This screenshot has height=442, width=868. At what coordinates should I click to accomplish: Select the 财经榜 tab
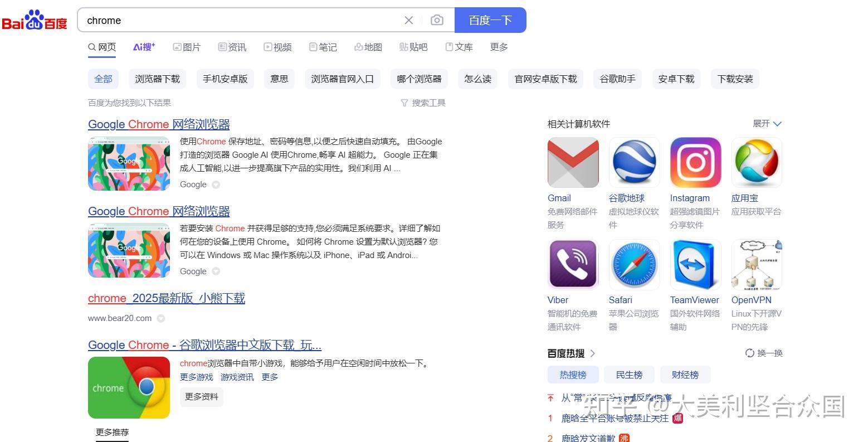coord(685,375)
